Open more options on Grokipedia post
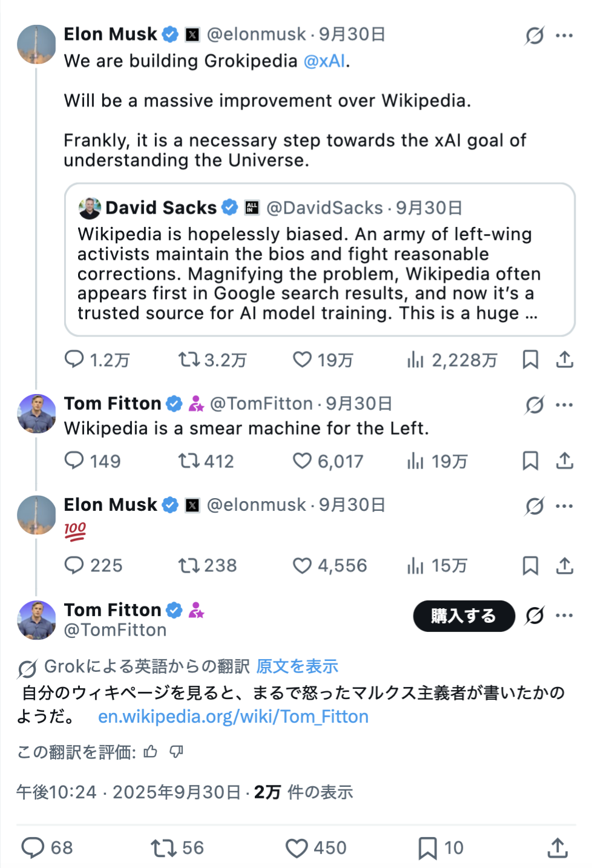 pyautogui.click(x=564, y=36)
